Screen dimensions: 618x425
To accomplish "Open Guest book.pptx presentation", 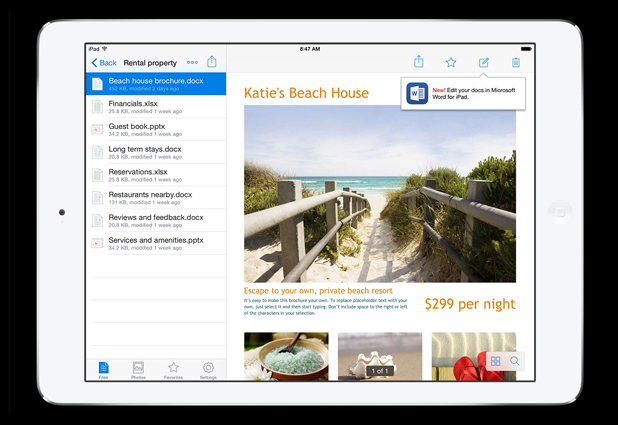I will [x=156, y=130].
